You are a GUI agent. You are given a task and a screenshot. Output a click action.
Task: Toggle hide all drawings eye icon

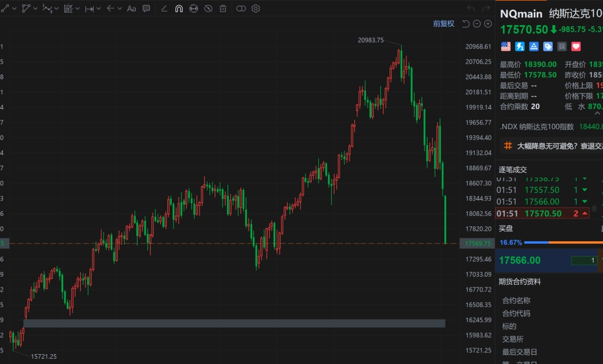(208, 9)
